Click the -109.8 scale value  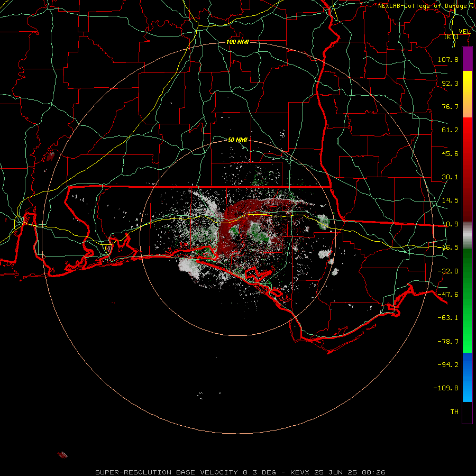coord(446,388)
